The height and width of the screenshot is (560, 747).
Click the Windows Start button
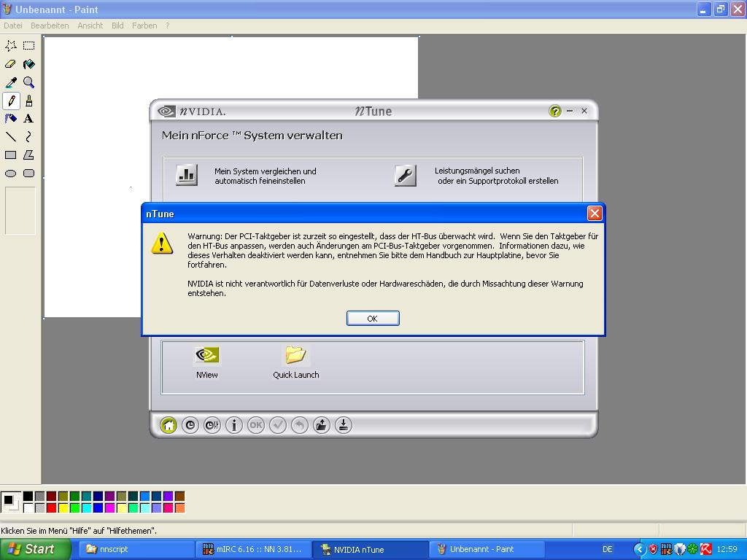tap(35, 549)
